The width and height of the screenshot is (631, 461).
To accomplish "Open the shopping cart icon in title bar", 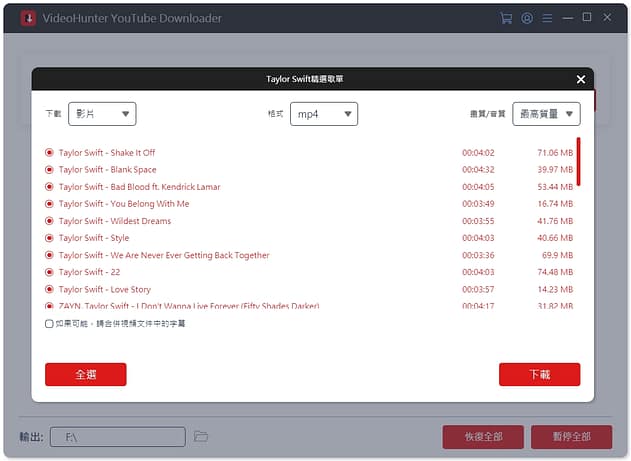I will pyautogui.click(x=506, y=18).
